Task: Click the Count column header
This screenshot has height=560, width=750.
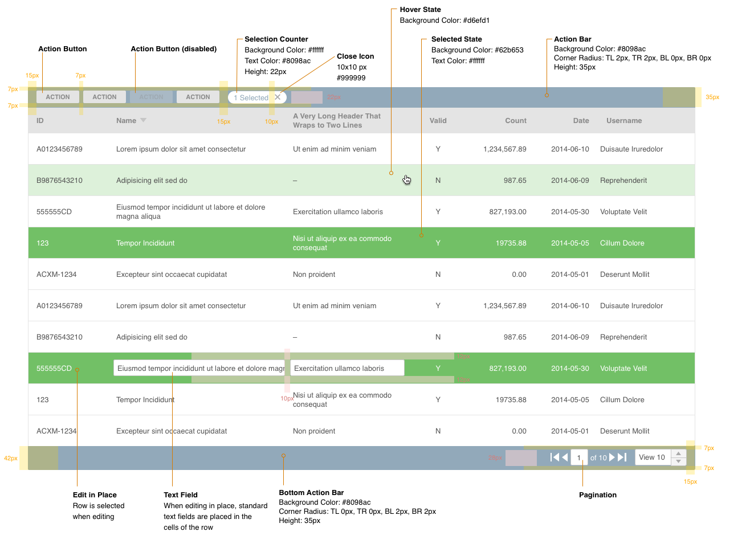Action: [515, 121]
